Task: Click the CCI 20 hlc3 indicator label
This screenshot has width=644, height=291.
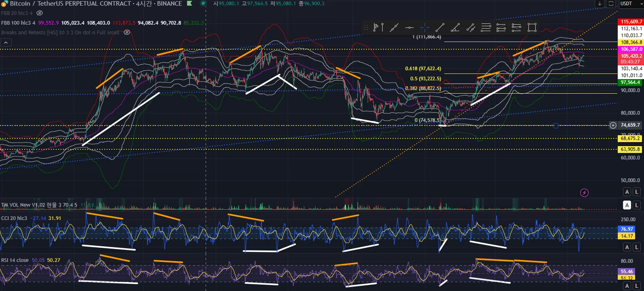Action: 14,218
